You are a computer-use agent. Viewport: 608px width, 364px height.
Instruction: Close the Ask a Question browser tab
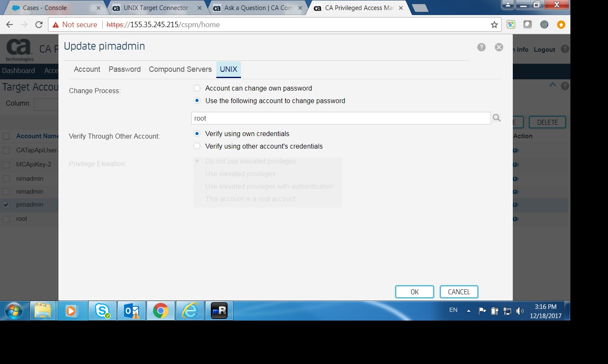pyautogui.click(x=300, y=8)
